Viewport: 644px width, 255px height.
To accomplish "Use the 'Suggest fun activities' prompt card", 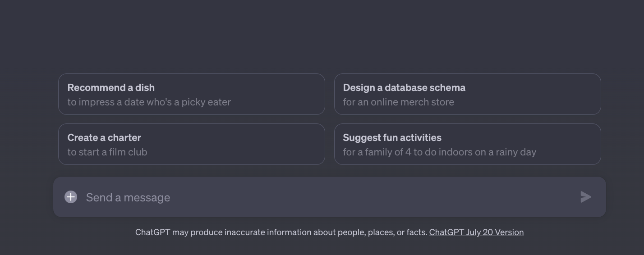I will pos(467,144).
